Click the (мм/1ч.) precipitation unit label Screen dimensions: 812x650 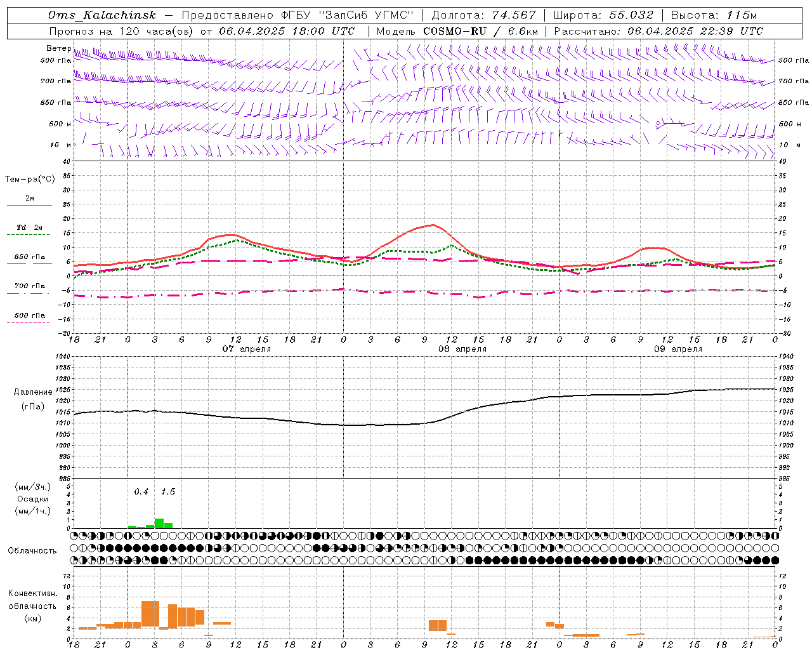(33, 511)
